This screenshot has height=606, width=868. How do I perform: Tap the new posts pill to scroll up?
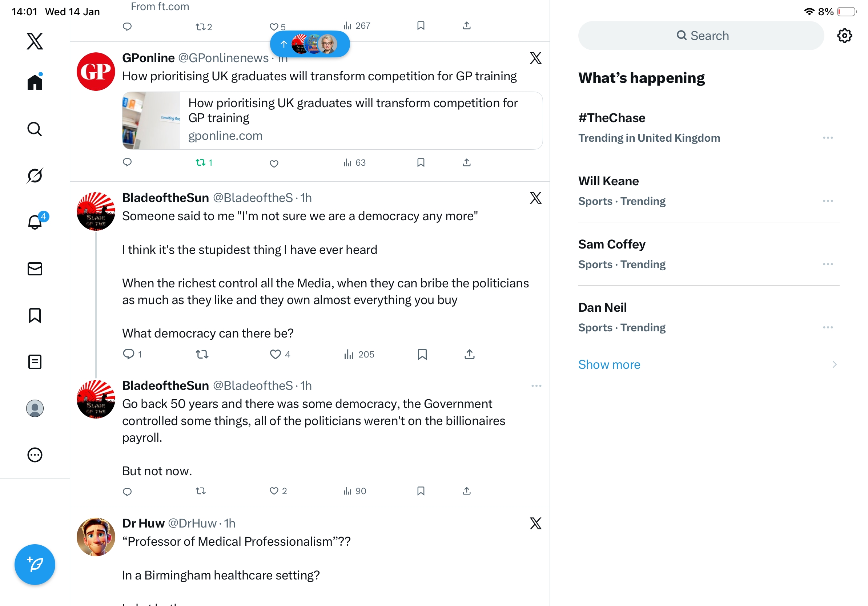310,44
